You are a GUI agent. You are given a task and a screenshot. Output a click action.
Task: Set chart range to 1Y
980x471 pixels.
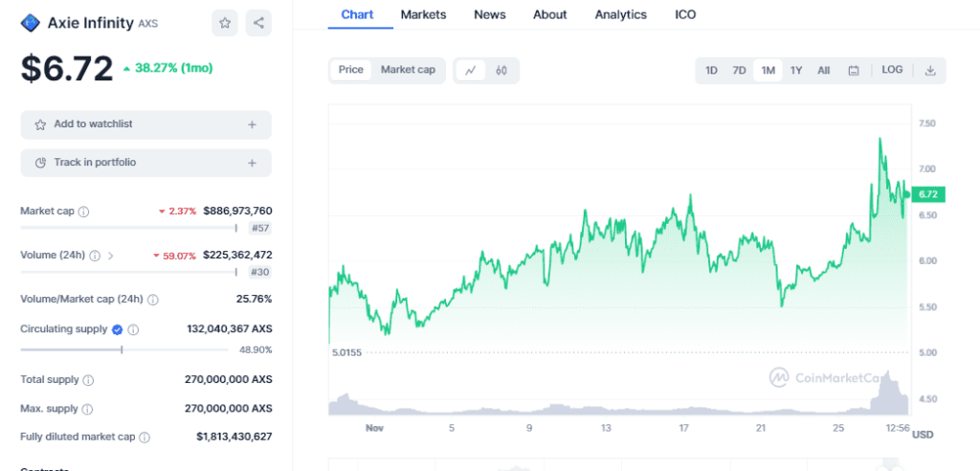coord(795,70)
